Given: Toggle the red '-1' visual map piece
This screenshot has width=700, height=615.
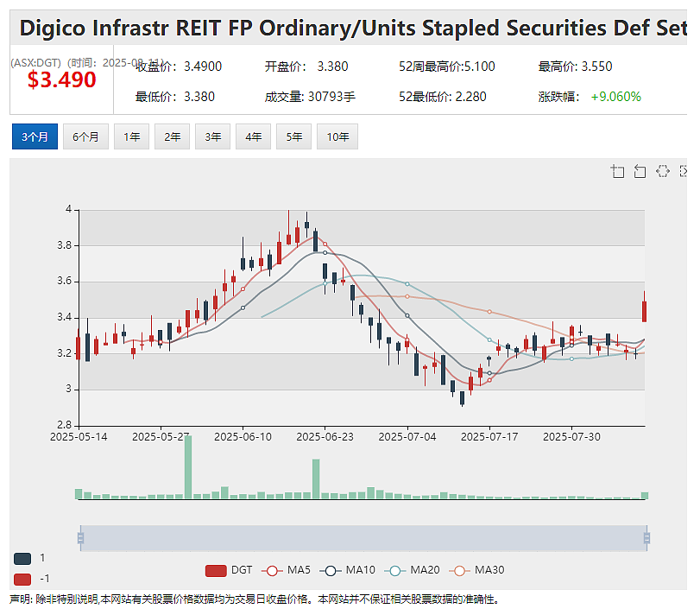Looking at the screenshot, I should 22,580.
